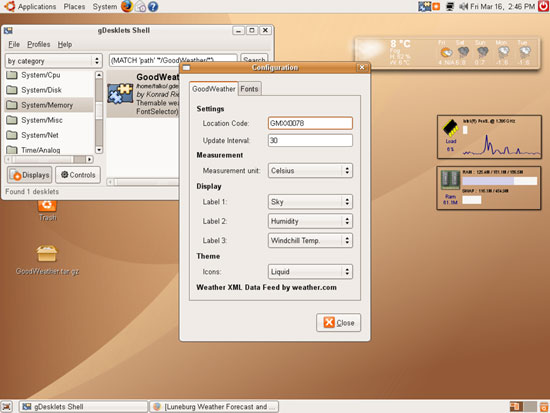Click the volume speaker icon in panel
This screenshot has height=413, width=550.
[463, 6]
